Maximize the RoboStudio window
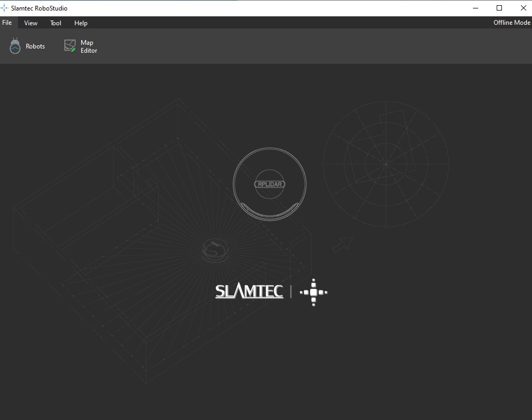Screen dimensions: 532x420 499,8
